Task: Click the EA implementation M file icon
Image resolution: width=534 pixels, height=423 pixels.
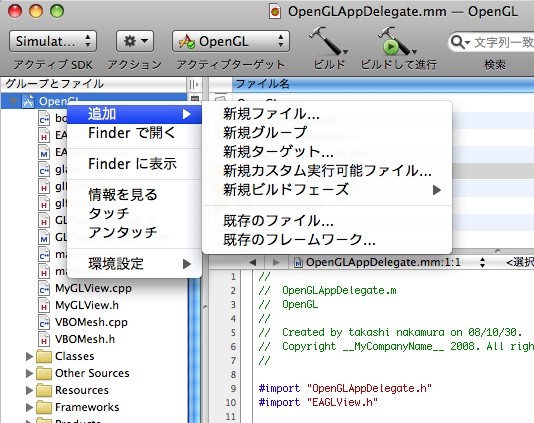Action: coord(44,152)
